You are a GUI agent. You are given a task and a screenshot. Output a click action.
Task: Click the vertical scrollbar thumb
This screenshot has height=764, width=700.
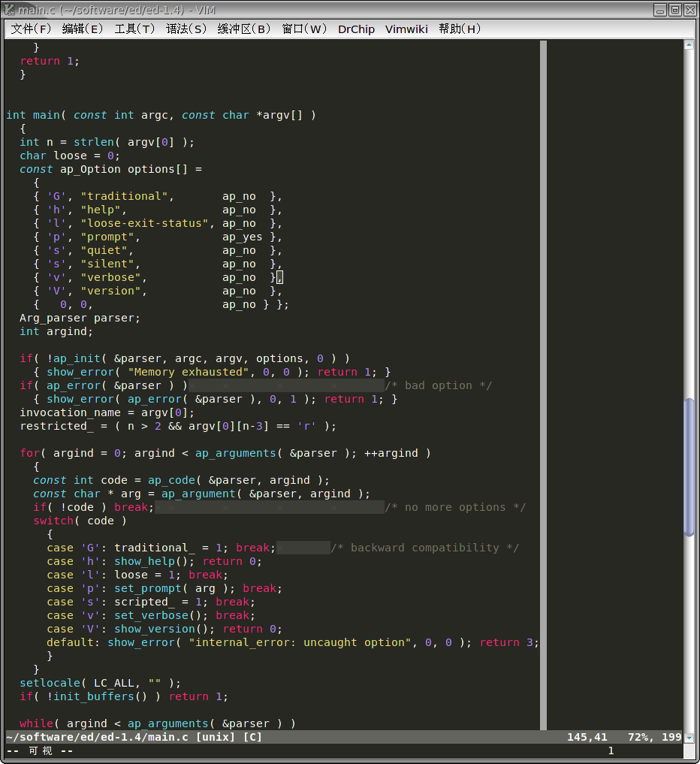[689, 467]
